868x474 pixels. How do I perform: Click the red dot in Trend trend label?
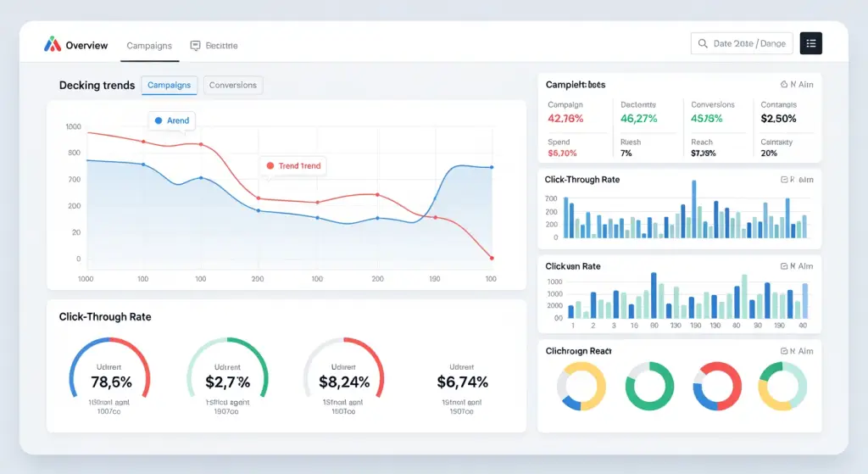(270, 166)
